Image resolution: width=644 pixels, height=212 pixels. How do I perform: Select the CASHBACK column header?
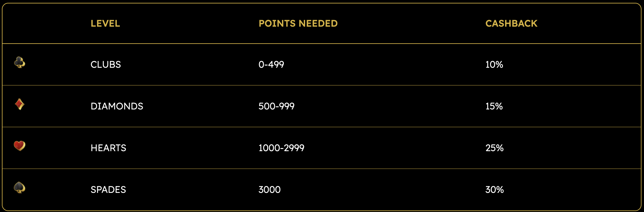(x=511, y=24)
